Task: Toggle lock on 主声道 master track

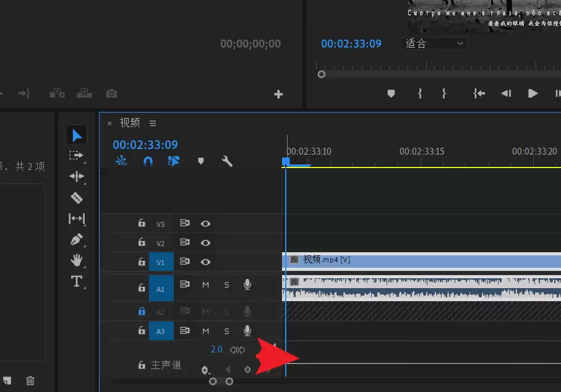Action: pyautogui.click(x=142, y=365)
